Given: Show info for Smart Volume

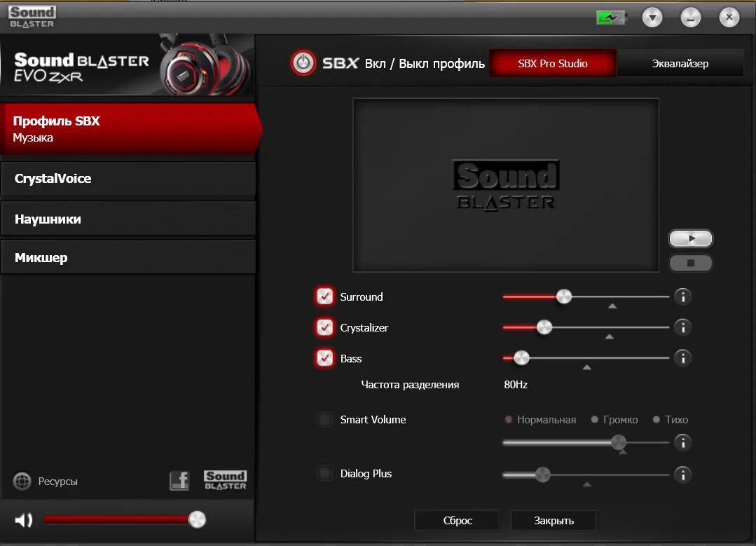Looking at the screenshot, I should coord(682,442).
